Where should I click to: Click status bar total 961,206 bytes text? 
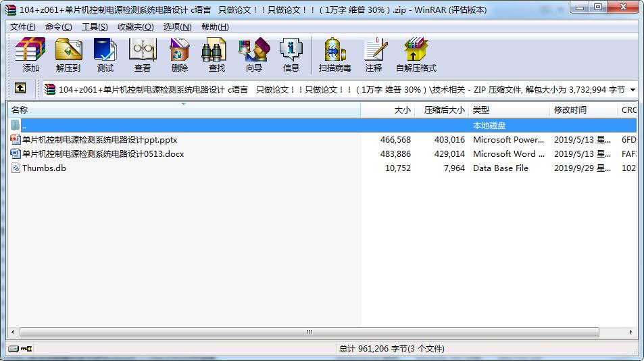[x=391, y=349]
